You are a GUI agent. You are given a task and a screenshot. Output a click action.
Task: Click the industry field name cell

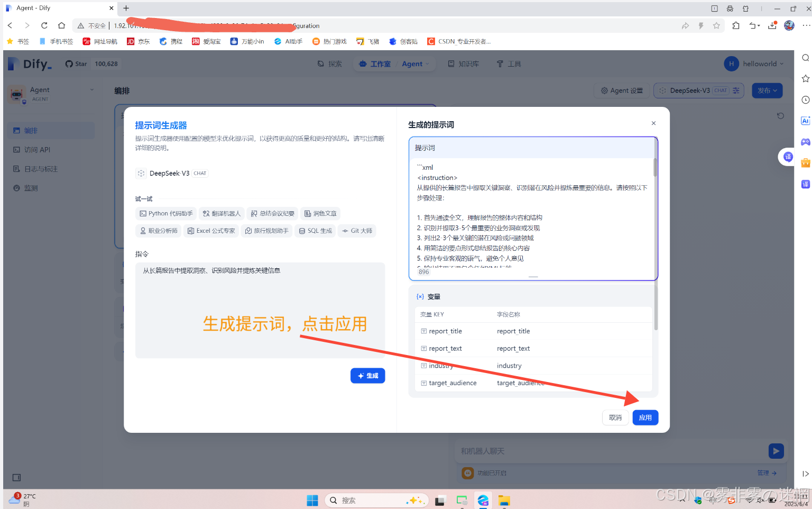tap(509, 366)
